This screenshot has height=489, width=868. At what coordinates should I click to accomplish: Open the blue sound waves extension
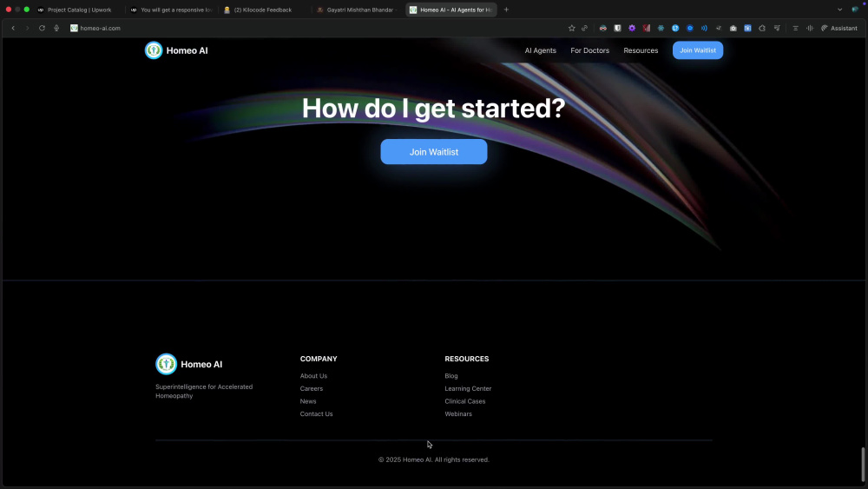(x=704, y=28)
